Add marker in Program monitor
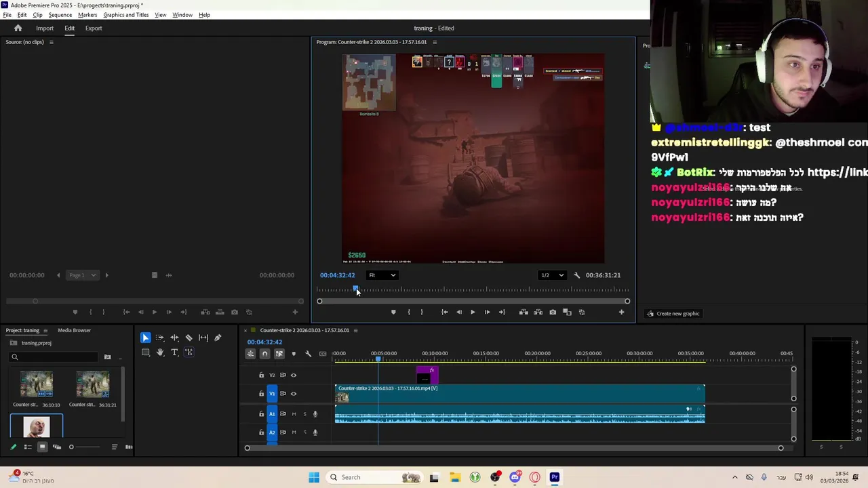Viewport: 868px width, 488px height. pos(393,312)
